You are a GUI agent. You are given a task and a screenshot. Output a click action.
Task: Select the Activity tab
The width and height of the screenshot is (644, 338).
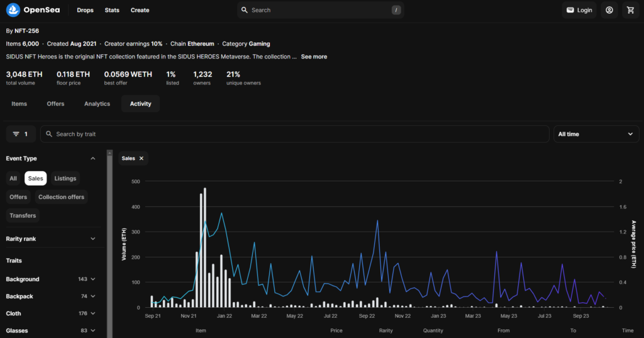click(140, 104)
